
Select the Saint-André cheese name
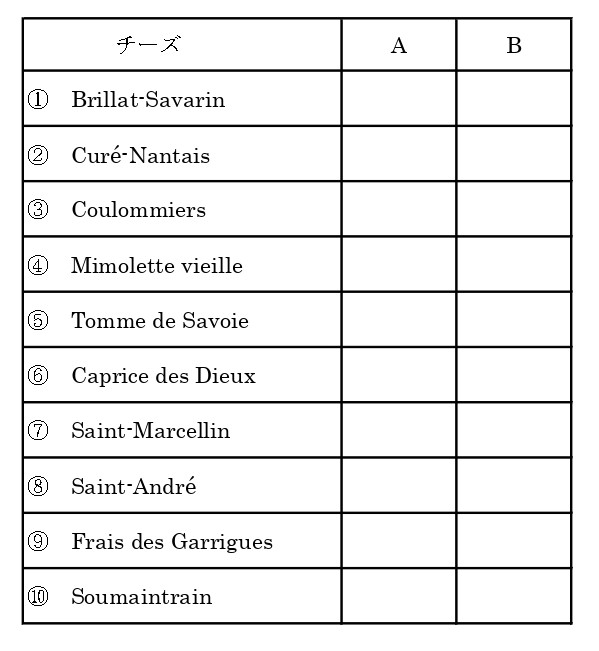[134, 486]
